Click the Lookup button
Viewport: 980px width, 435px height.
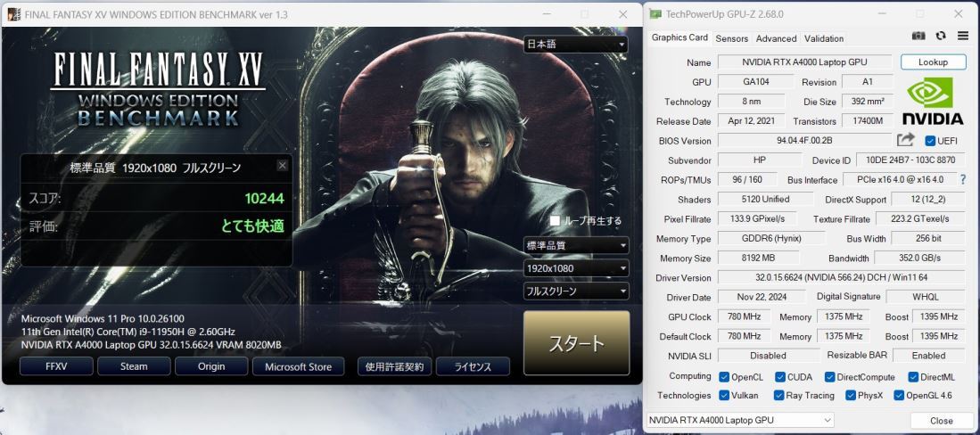coord(933,62)
